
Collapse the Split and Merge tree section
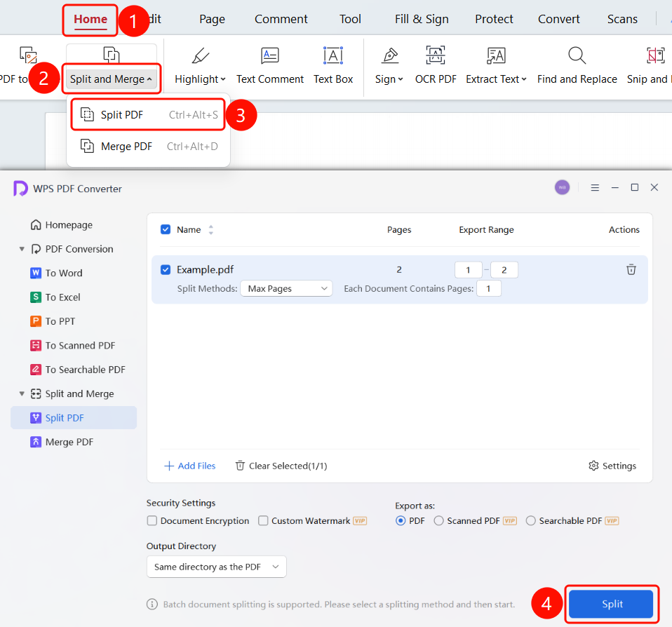coord(22,393)
